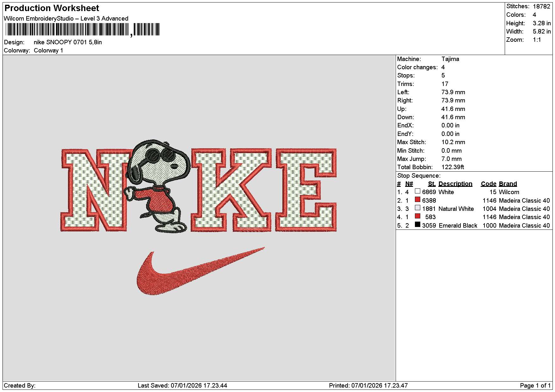The height and width of the screenshot is (392, 555).
Task: Select the "Colorway 1" value
Action: (48, 51)
